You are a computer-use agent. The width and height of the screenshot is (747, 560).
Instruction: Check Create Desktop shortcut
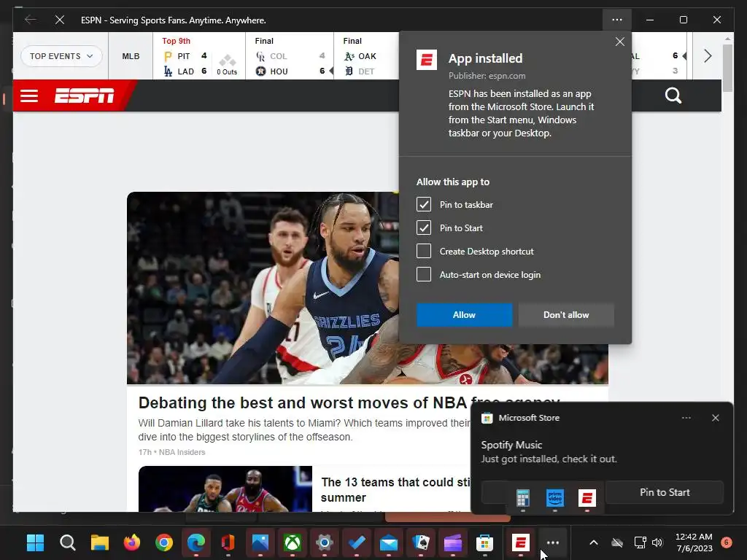pyautogui.click(x=424, y=251)
